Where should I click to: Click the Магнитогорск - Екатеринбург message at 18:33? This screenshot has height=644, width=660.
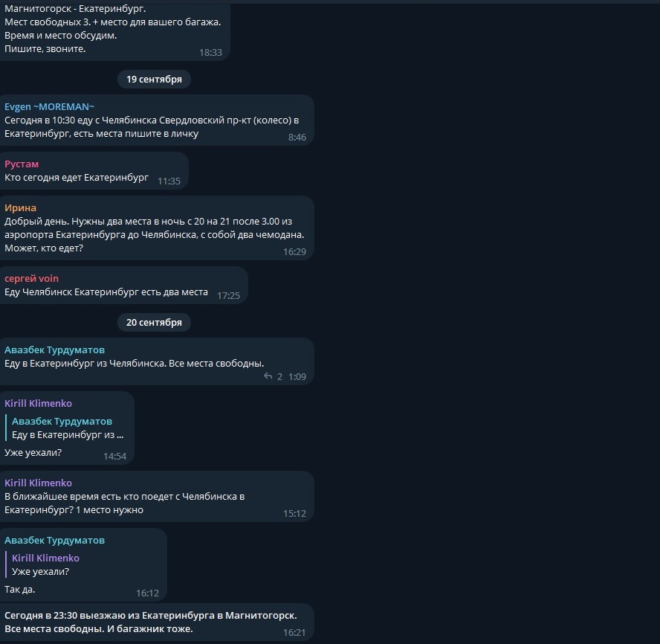tap(114, 30)
